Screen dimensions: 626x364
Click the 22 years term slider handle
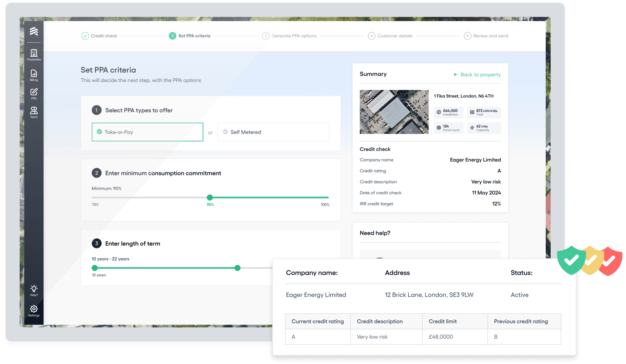point(238,268)
